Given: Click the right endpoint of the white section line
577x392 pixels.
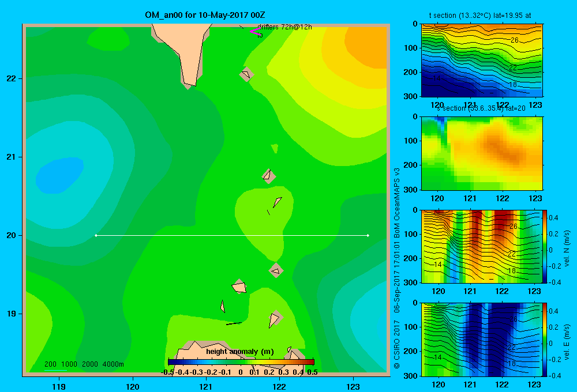Looking at the screenshot, I should tap(368, 235).
